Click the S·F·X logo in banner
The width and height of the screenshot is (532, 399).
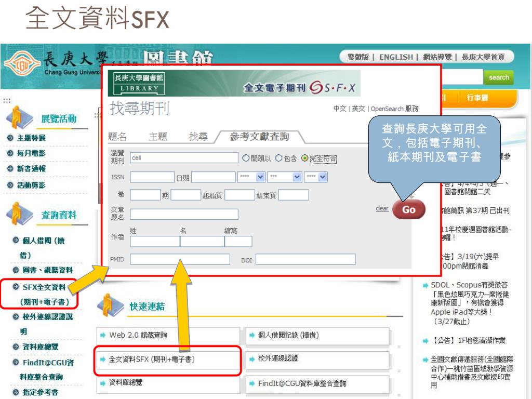[332, 88]
